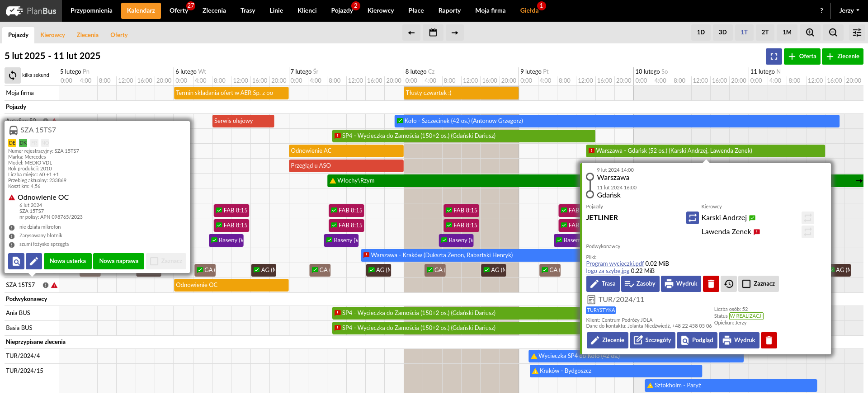Click the yellow DE country tag
This screenshot has width=868, height=395.
pyautogui.click(x=12, y=143)
